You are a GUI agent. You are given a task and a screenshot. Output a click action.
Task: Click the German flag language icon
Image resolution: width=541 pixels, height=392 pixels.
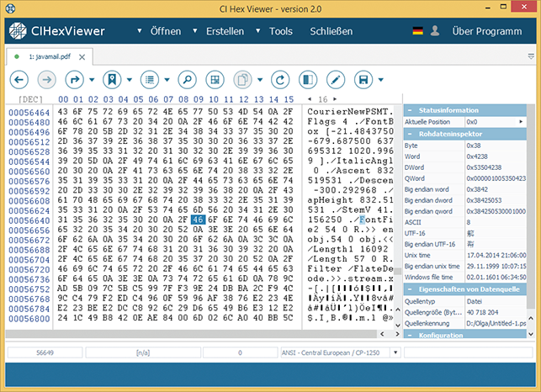pos(418,31)
